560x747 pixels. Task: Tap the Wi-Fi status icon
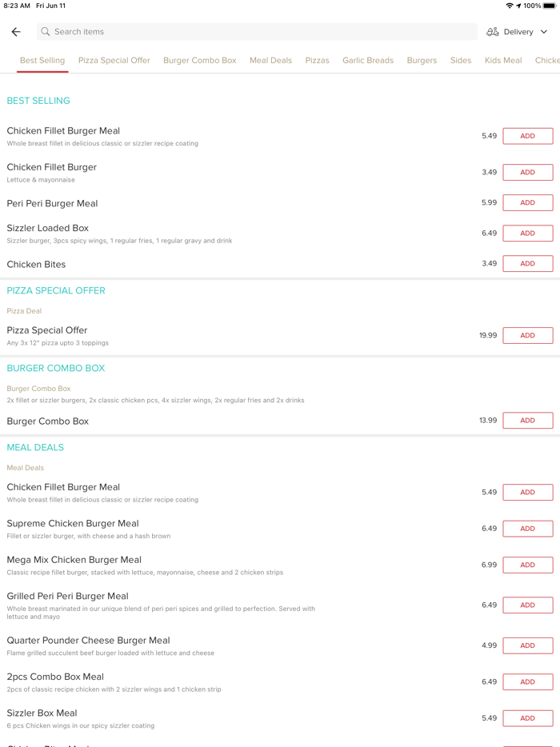click(510, 6)
